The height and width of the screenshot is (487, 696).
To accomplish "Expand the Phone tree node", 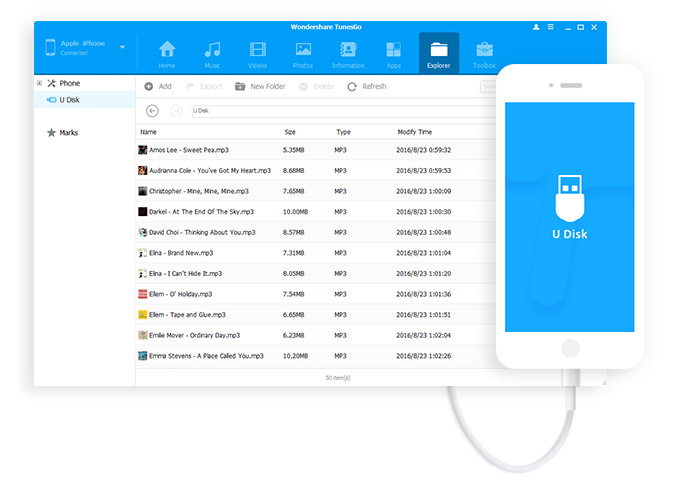I will 40,83.
